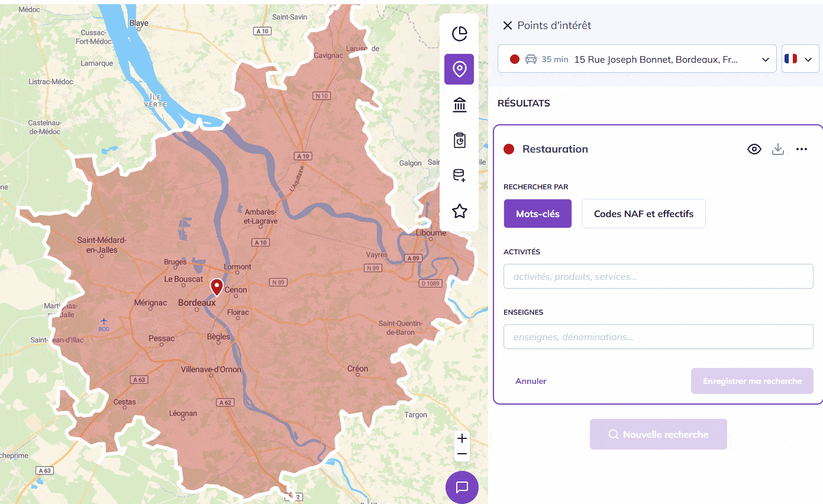Image resolution: width=823 pixels, height=504 pixels.
Task: Open the Restauration three-dots options menu
Action: [802, 149]
